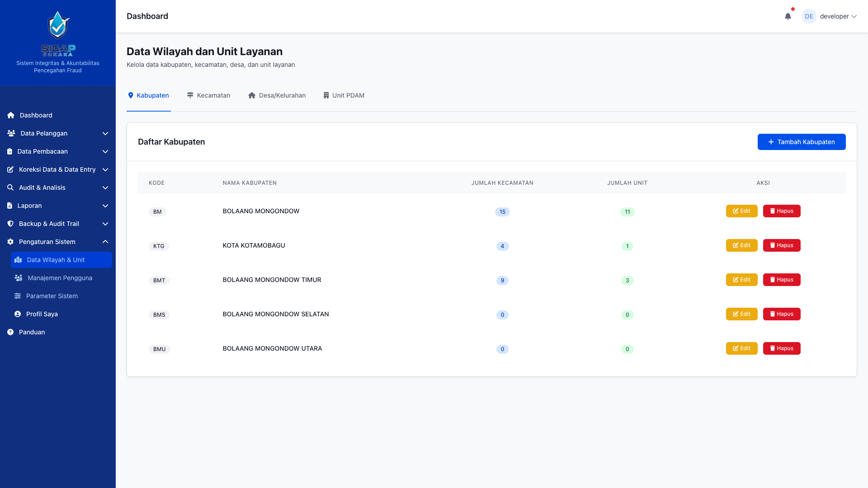Click the BMT code badge
This screenshot has width=868, height=488.
tap(159, 281)
